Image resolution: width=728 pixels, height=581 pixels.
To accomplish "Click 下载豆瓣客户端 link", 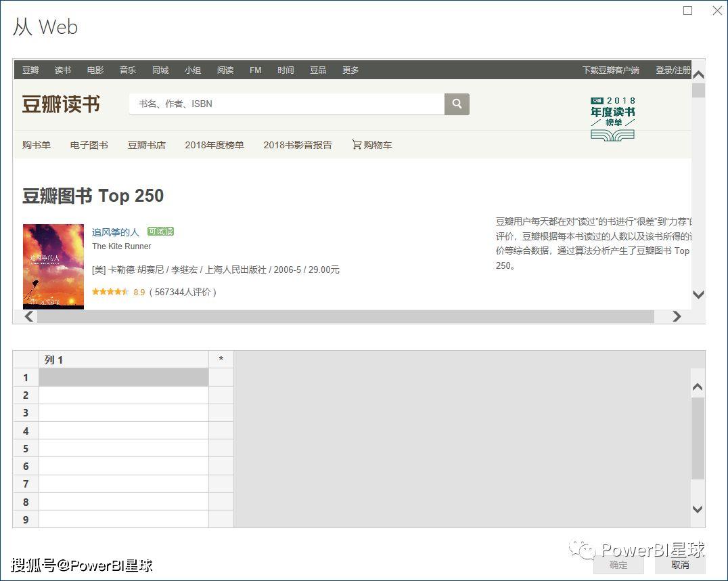I will [611, 70].
